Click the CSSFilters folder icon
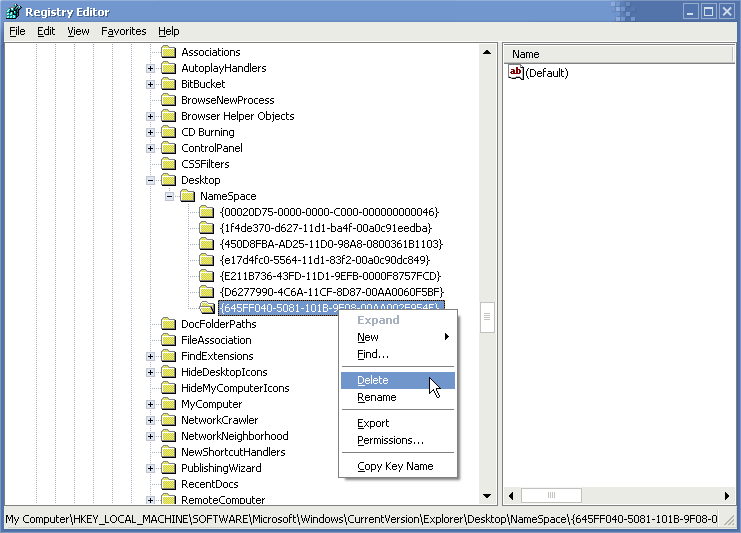Viewport: 741px width, 533px height. click(x=168, y=164)
